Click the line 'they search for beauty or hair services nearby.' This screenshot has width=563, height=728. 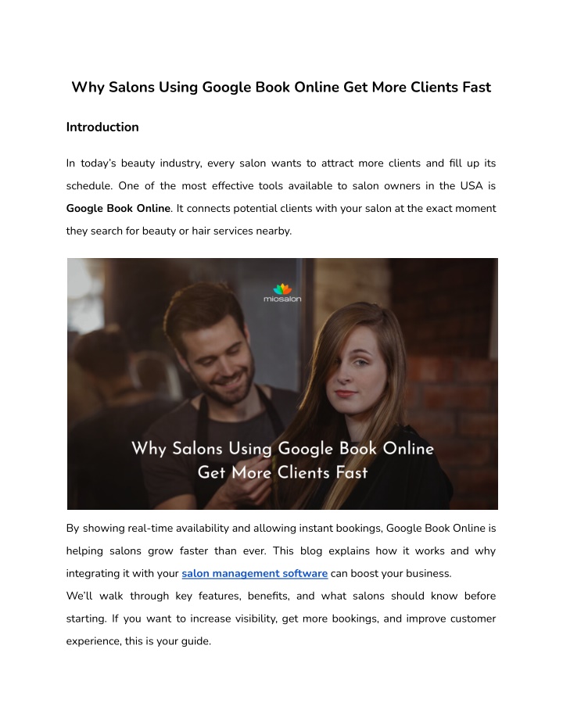[179, 231]
